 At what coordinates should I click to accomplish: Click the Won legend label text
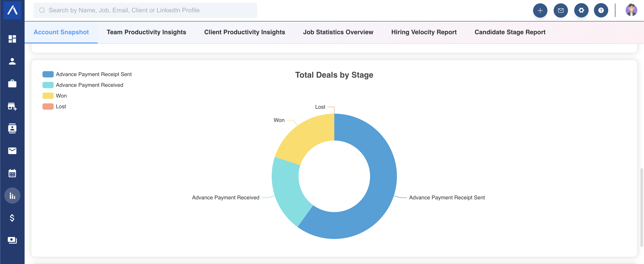click(61, 96)
